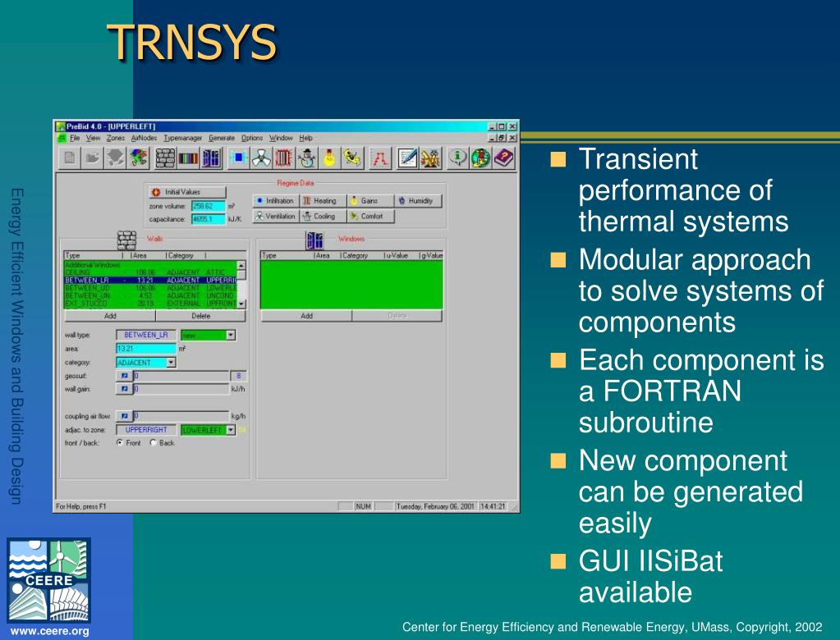Click the open file hand toolbar icon
The height and width of the screenshot is (640, 840).
[93, 158]
